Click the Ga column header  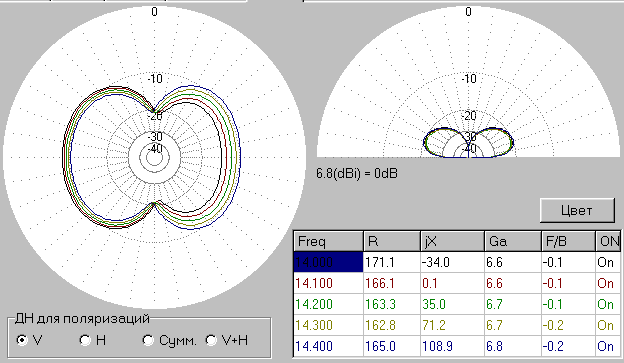[x=513, y=241]
